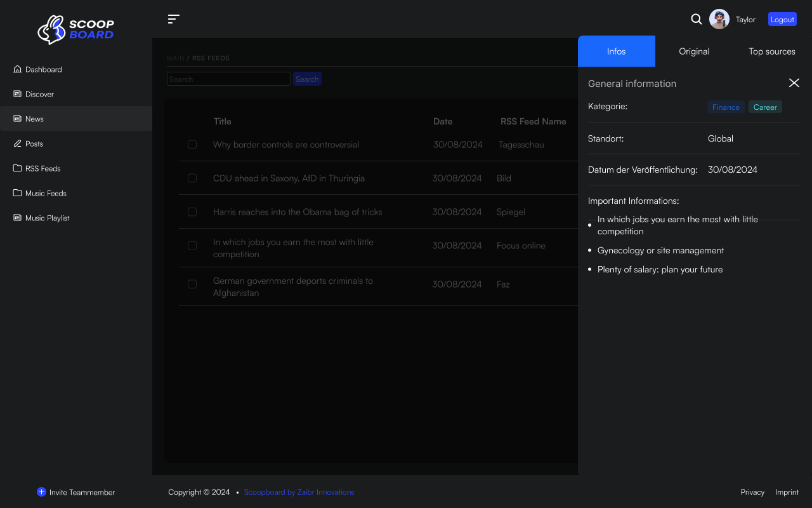Open the Top sources tab
This screenshot has height=508, width=812.
coord(771,51)
